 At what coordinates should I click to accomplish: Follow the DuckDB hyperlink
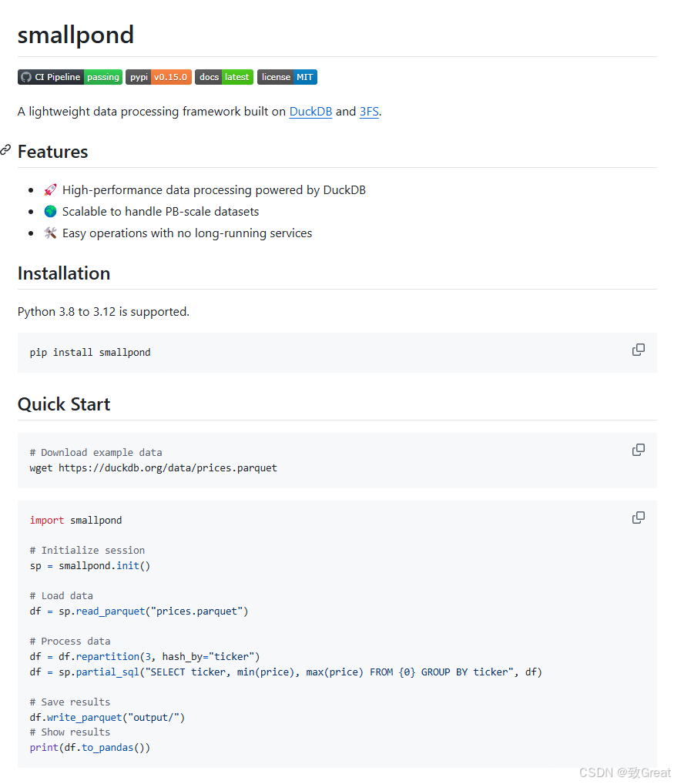coord(310,112)
